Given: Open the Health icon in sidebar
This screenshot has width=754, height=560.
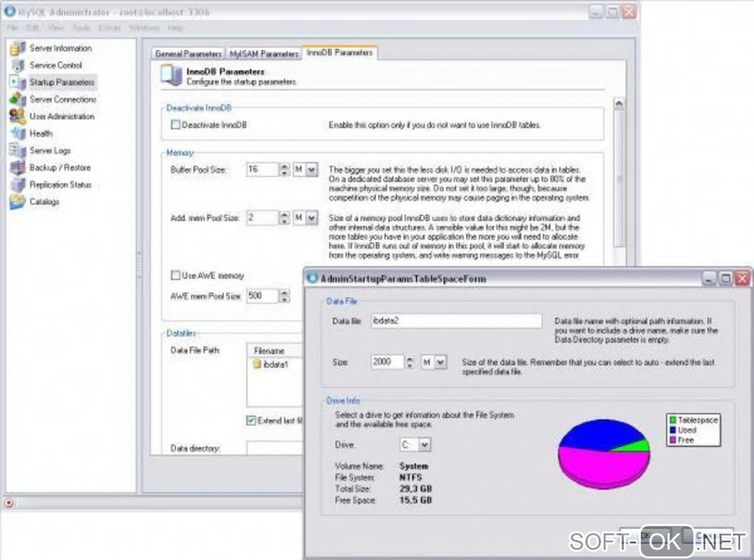Looking at the screenshot, I should click(x=18, y=134).
